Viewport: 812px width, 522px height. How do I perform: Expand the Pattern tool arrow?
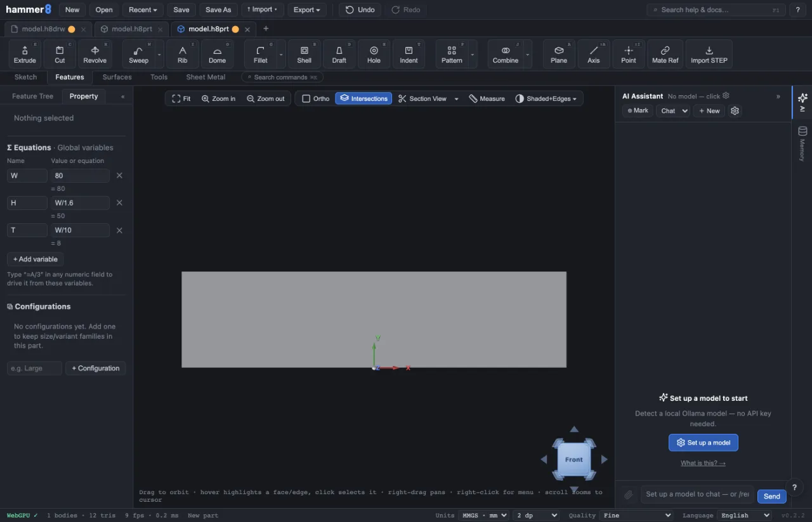473,55
